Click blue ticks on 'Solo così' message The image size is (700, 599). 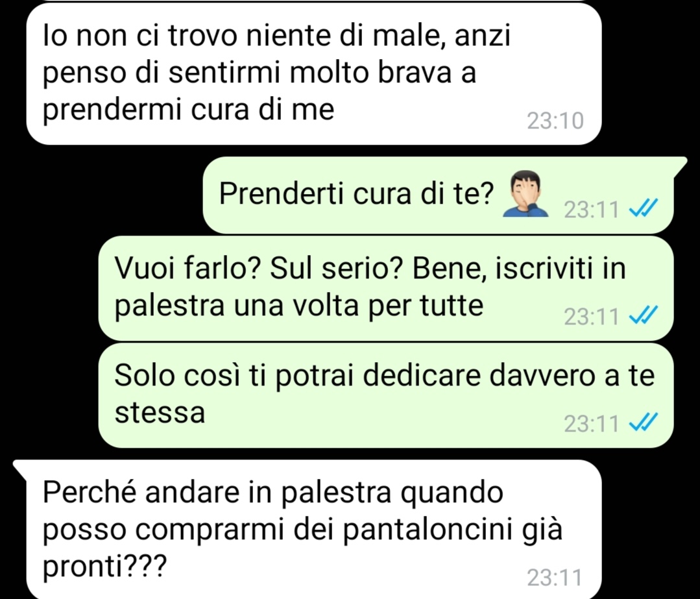644,422
